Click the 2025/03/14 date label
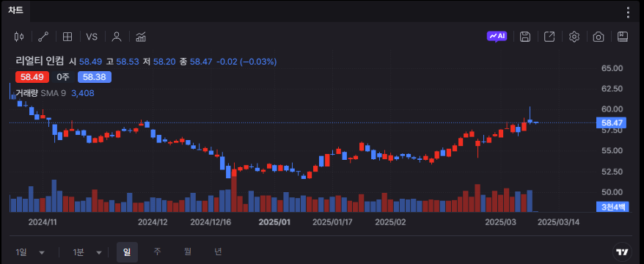 click(559, 222)
